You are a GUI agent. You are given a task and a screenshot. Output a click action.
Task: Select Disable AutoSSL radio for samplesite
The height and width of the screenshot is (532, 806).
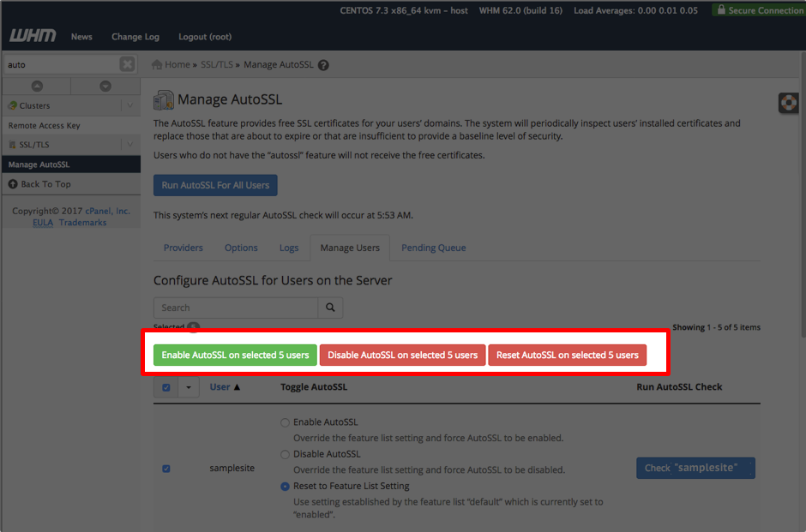tap(285, 454)
